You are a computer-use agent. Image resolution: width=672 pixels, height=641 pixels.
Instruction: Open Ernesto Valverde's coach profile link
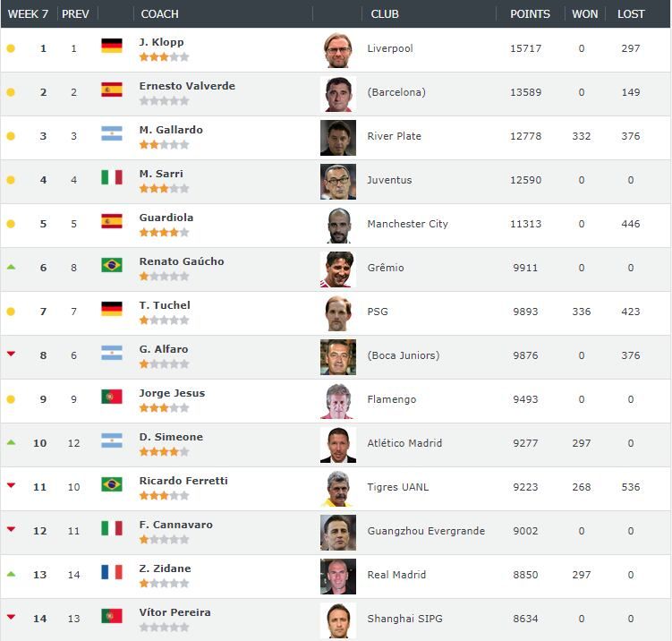click(187, 86)
